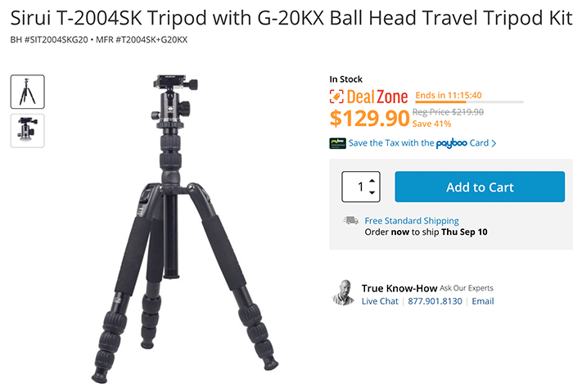Image resolution: width=573 pixels, height=392 pixels.
Task: Click the Deal Zone countdown progress bar
Action: pos(469,102)
